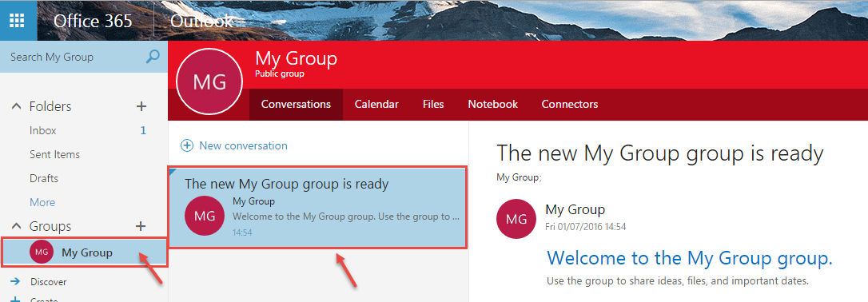This screenshot has height=302, width=868.
Task: Click the plus circle icon beside New conversation
Action: pyautogui.click(x=187, y=145)
